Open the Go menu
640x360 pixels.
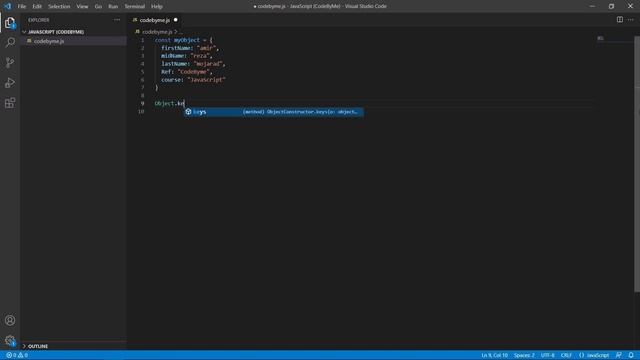coord(98,6)
